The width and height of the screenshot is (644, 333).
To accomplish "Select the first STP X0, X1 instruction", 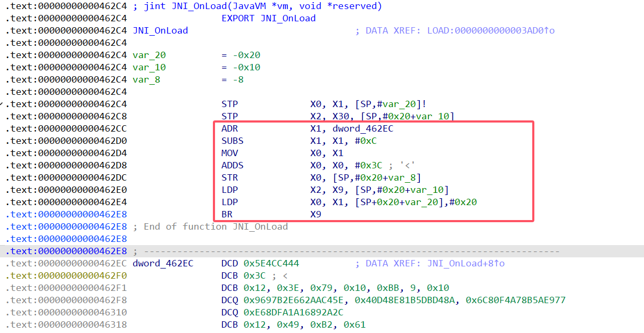I will (x=324, y=104).
